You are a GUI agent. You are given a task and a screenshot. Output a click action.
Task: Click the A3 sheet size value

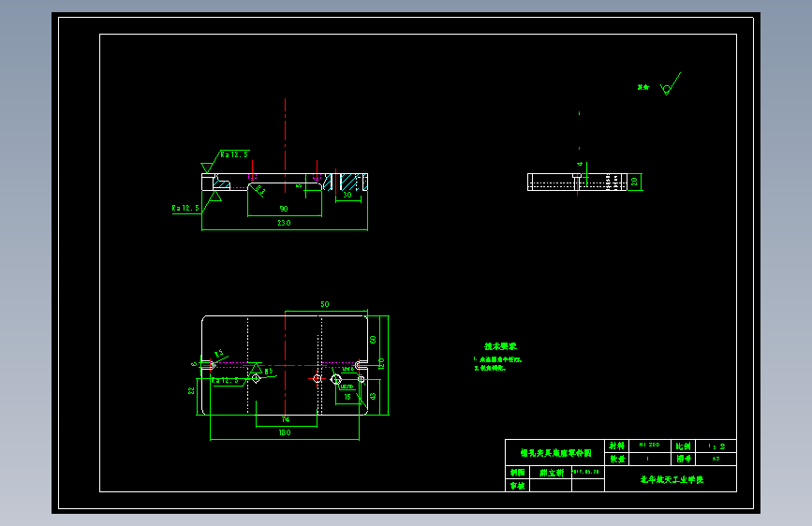(x=716, y=459)
